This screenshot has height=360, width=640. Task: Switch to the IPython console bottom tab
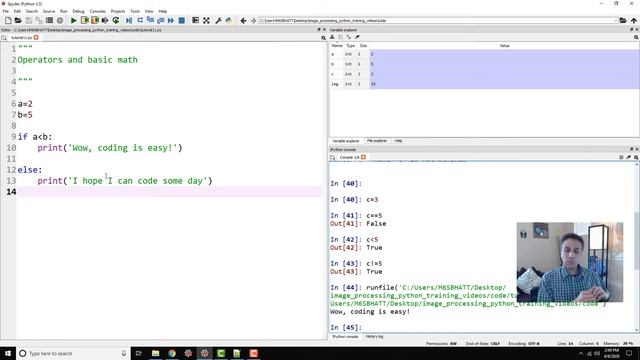pos(345,337)
